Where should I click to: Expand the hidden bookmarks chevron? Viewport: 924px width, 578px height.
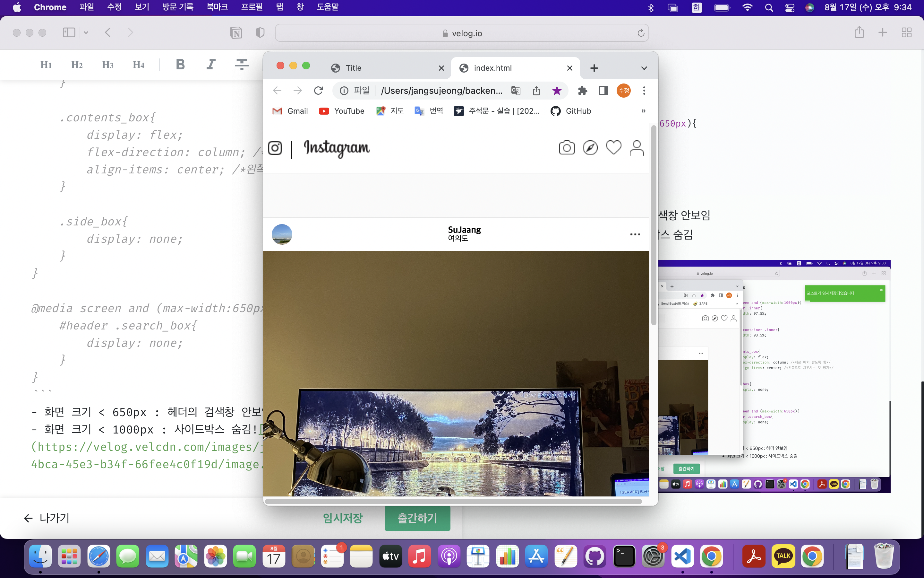click(x=643, y=111)
